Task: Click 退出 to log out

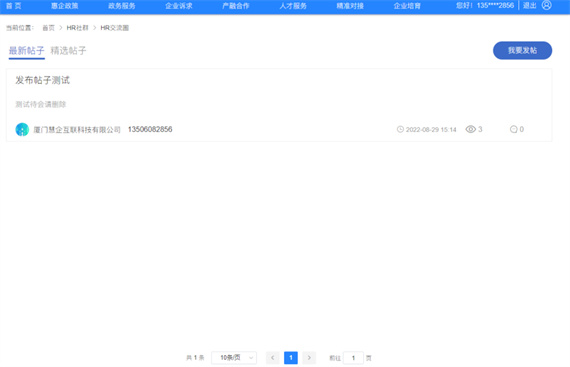Action: [530, 5]
